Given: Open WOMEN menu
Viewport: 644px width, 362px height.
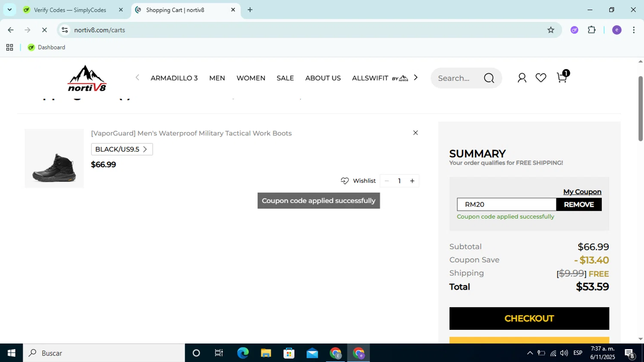Looking at the screenshot, I should click(251, 78).
